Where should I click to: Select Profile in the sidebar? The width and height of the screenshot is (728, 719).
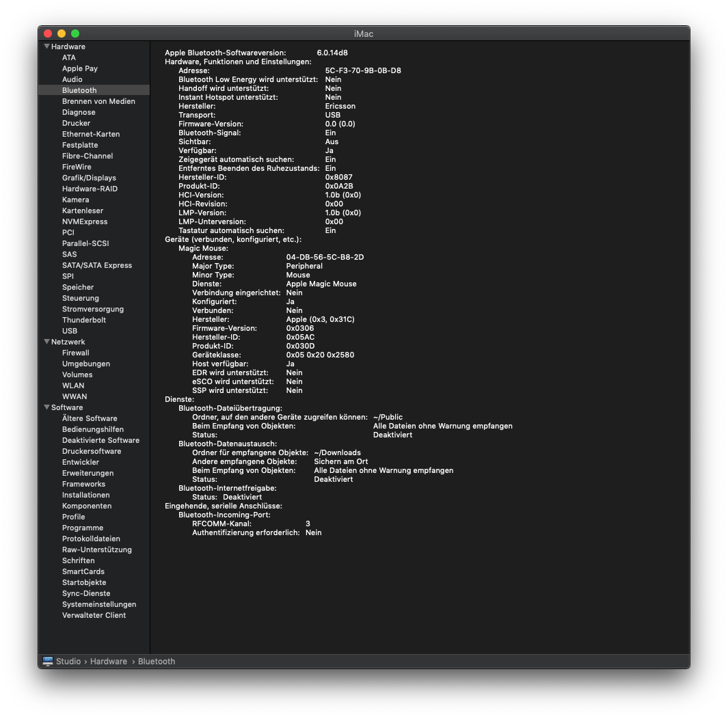[x=73, y=517]
